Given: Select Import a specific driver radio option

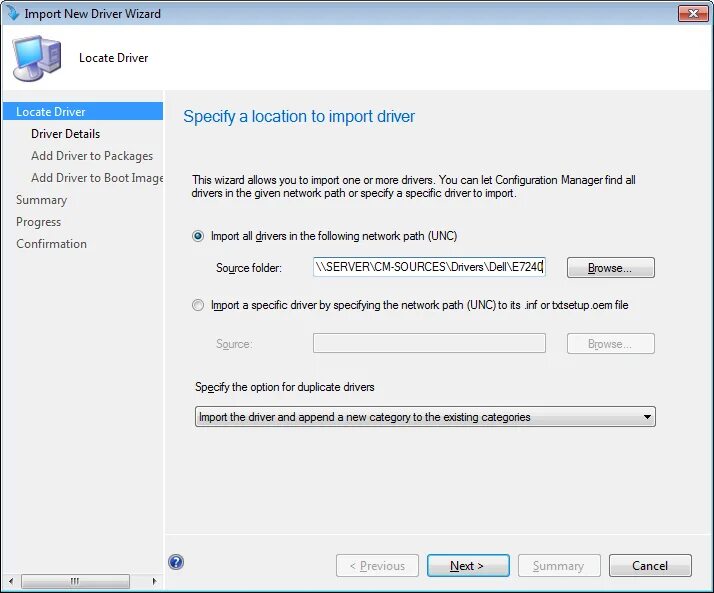Looking at the screenshot, I should 198,305.
